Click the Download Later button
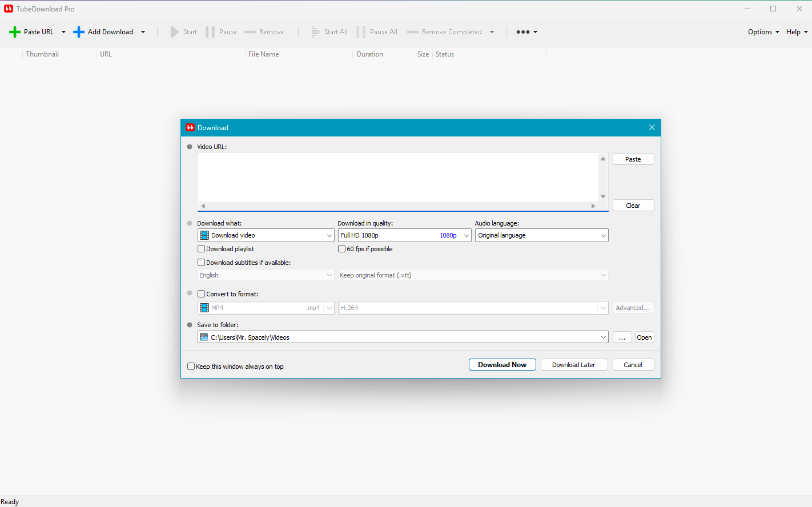The image size is (812, 507). [x=573, y=365]
